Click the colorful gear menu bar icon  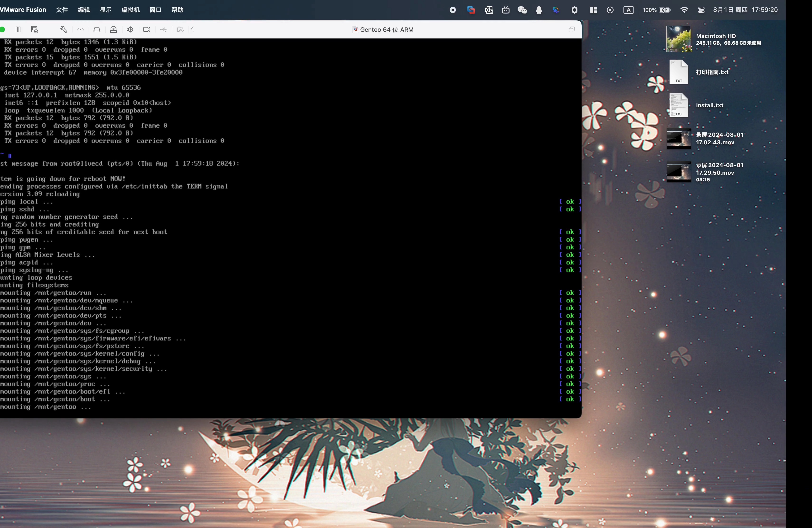pyautogui.click(x=556, y=10)
